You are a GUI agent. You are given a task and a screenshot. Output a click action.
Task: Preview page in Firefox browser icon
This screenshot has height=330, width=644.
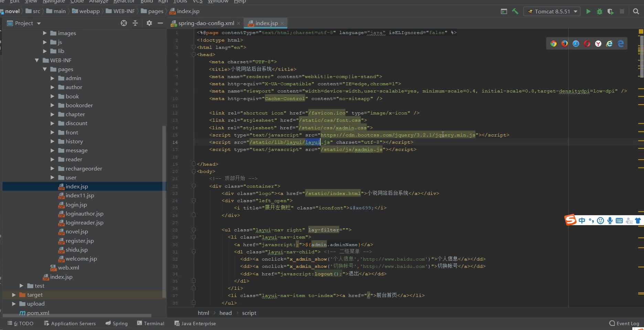click(565, 44)
